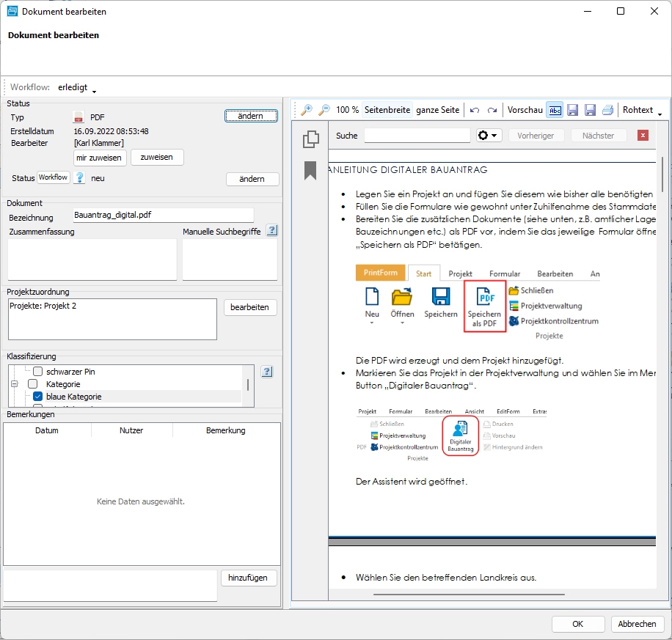The height and width of the screenshot is (640, 672).
Task: Click the 100 % zoom option
Action: 347,110
